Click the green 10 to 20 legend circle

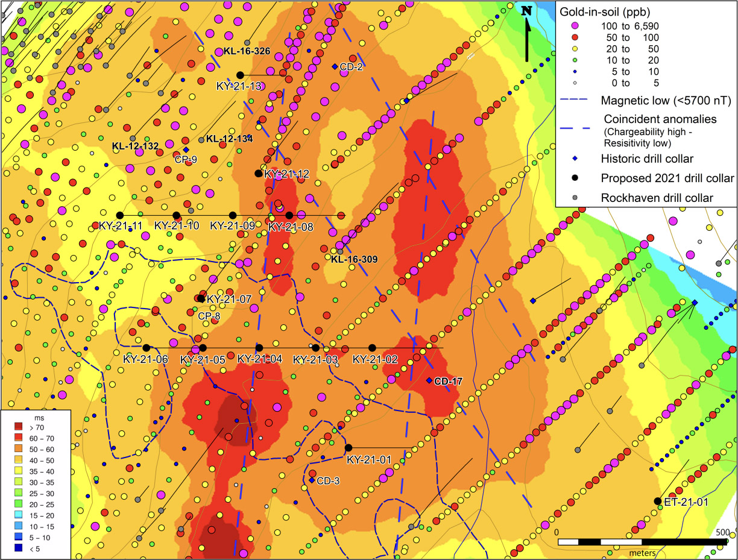pyautogui.click(x=574, y=60)
